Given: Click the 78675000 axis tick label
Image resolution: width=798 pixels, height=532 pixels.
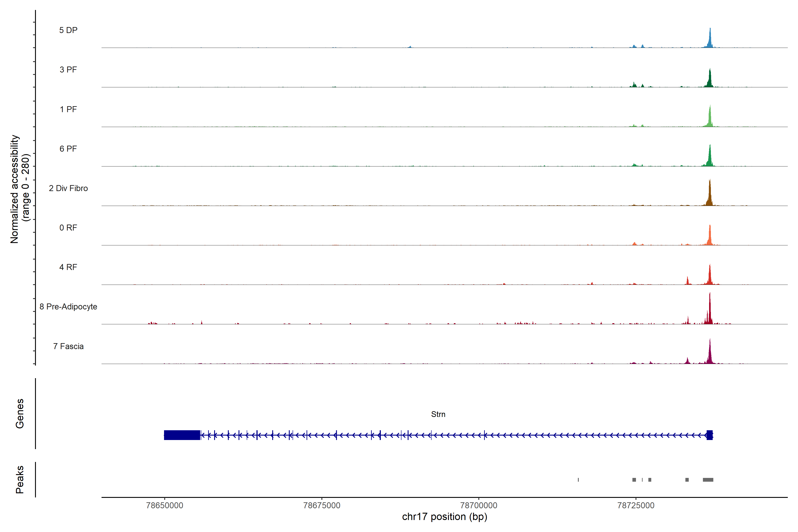Looking at the screenshot, I should click(322, 505).
